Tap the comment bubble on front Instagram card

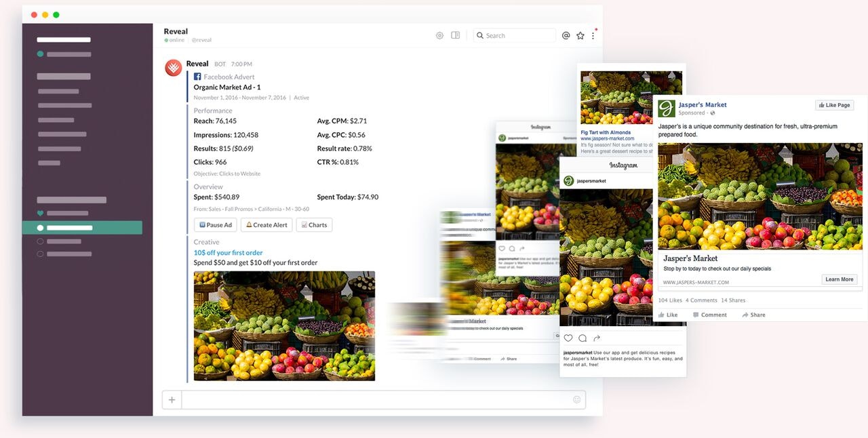coord(583,338)
